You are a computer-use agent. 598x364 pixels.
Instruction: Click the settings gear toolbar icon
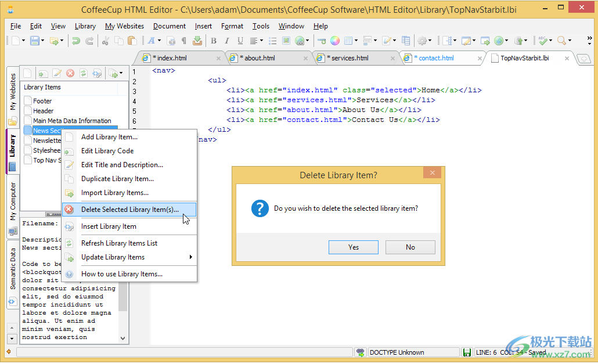pyautogui.click(x=422, y=41)
